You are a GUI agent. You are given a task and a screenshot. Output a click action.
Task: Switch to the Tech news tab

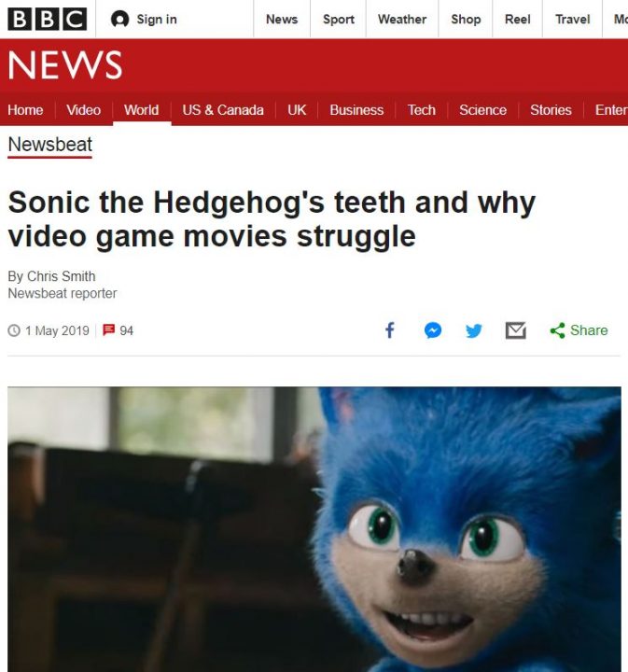pyautogui.click(x=422, y=110)
